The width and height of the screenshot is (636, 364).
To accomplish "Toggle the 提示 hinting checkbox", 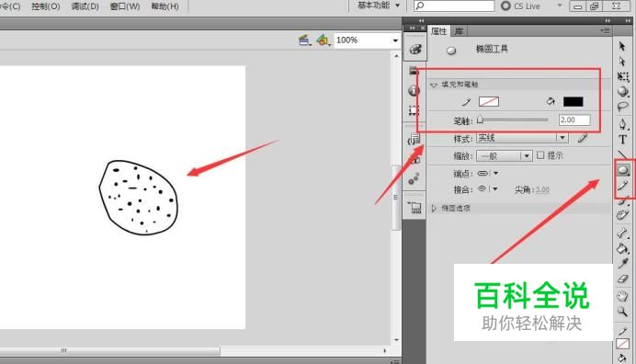I will pos(540,155).
